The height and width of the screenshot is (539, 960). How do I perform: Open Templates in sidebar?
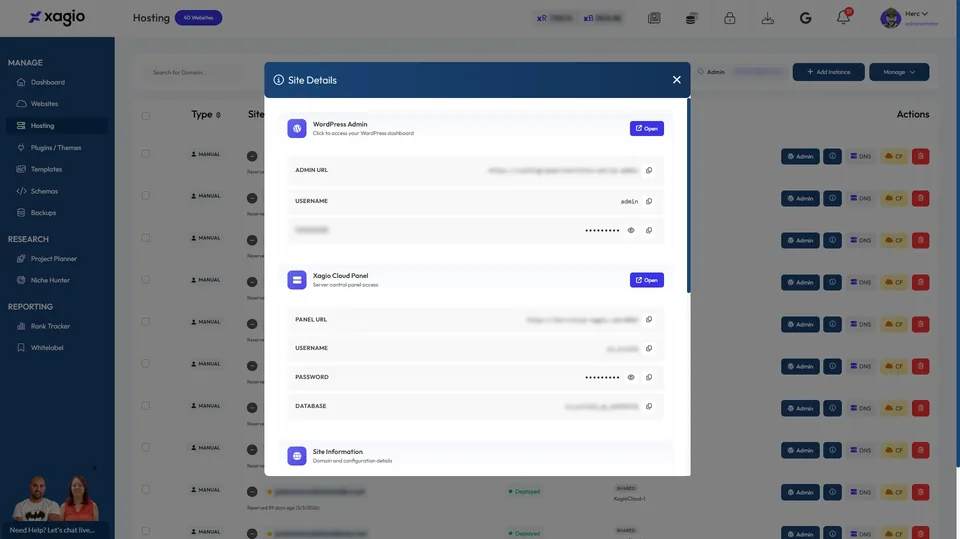click(x=46, y=169)
